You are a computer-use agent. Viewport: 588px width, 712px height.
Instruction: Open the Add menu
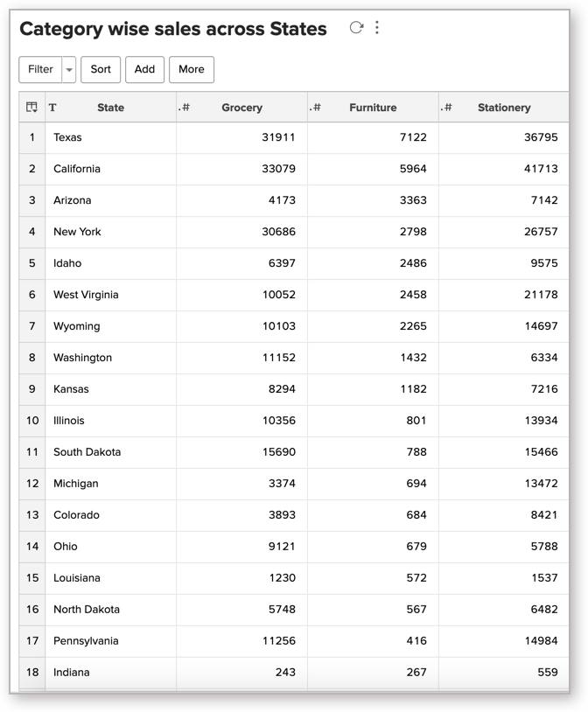[144, 70]
